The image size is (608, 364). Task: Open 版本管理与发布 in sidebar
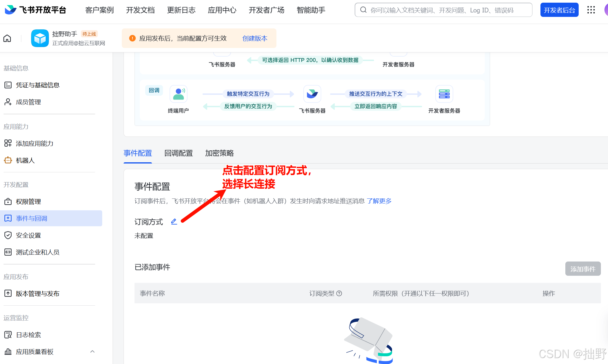click(38, 294)
